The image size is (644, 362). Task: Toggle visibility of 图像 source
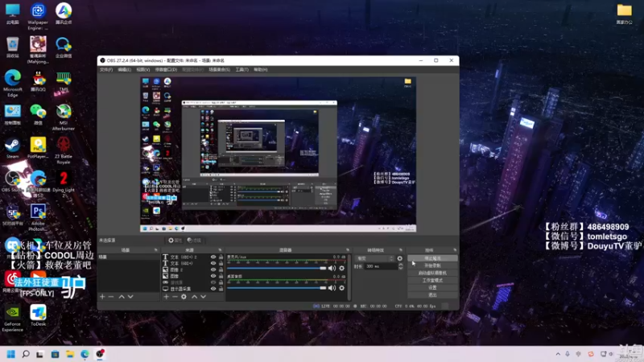213,276
